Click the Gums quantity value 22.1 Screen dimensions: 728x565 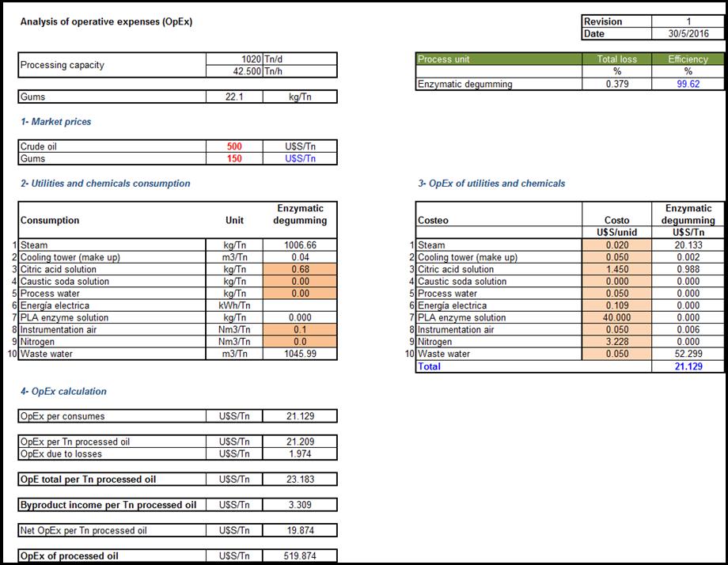click(233, 97)
